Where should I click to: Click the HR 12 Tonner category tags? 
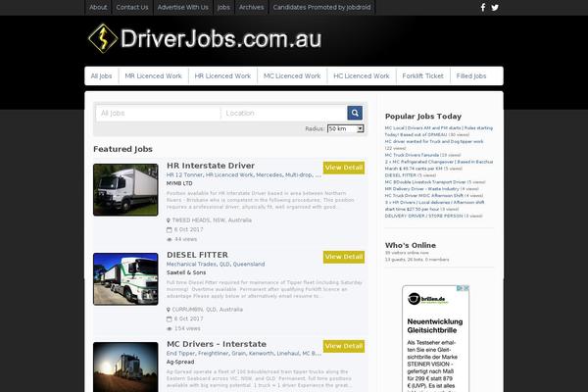tap(244, 174)
